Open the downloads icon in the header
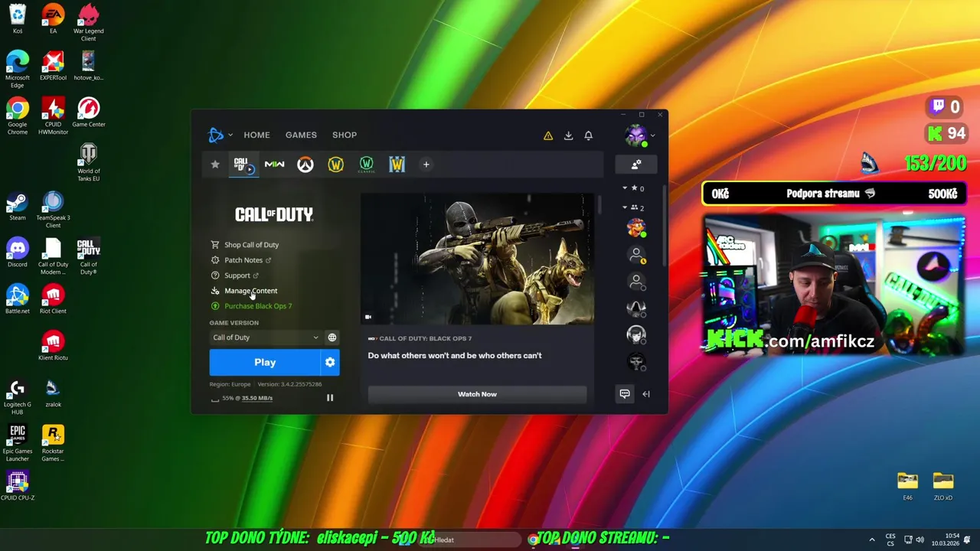The image size is (980, 551). 568,135
